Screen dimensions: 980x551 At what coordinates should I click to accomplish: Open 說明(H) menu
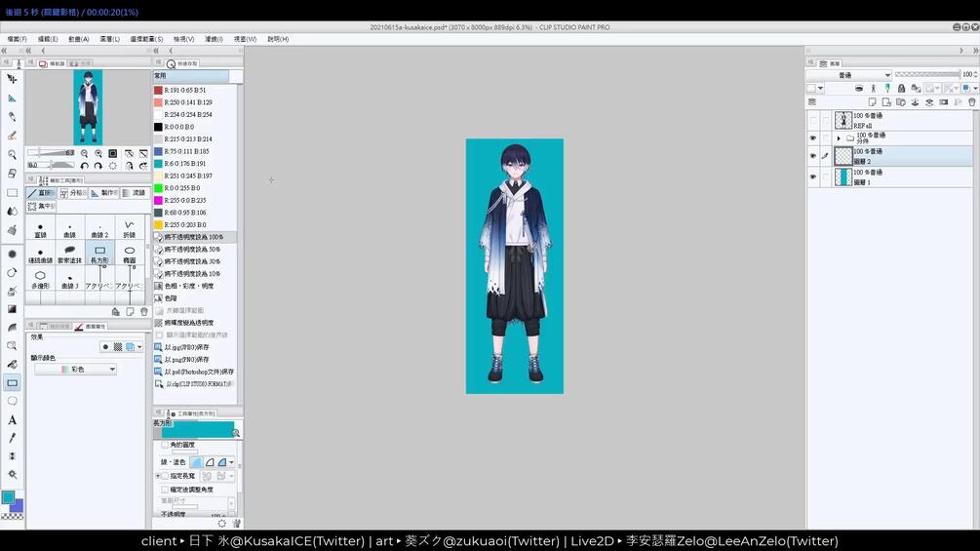pos(278,39)
